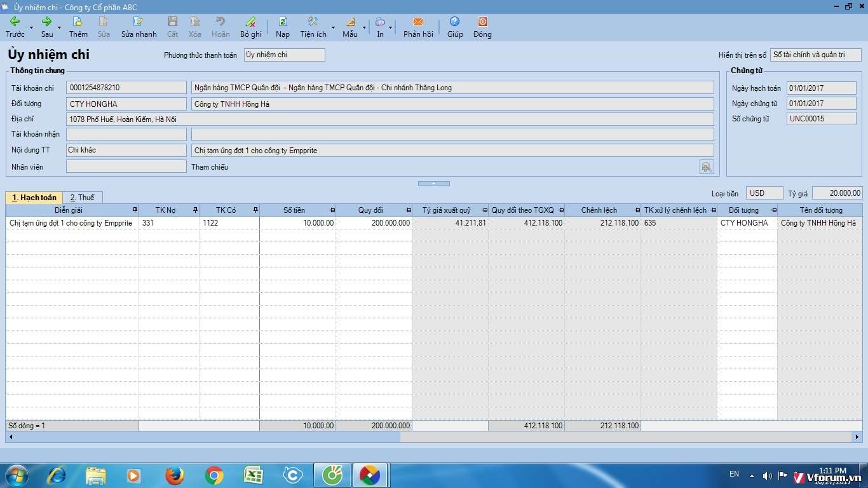Open Phản hồi feedback envelope icon
The width and height of the screenshot is (868, 488).
point(418,22)
